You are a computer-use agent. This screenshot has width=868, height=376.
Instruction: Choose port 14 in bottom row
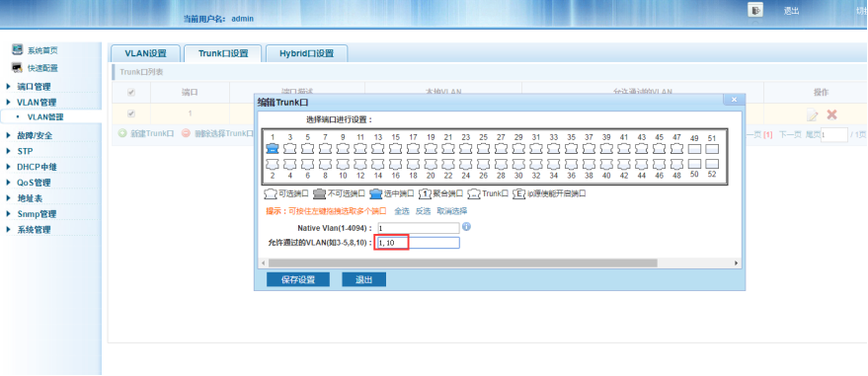point(377,164)
